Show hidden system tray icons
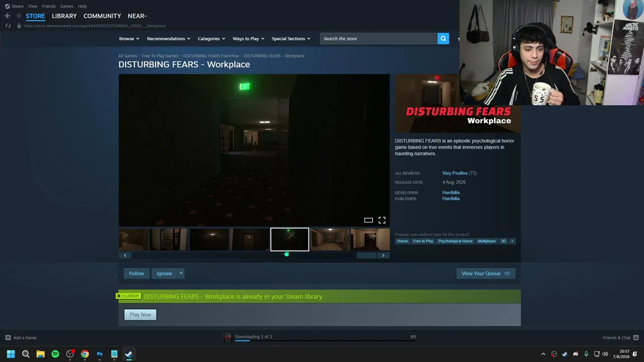 543,354
